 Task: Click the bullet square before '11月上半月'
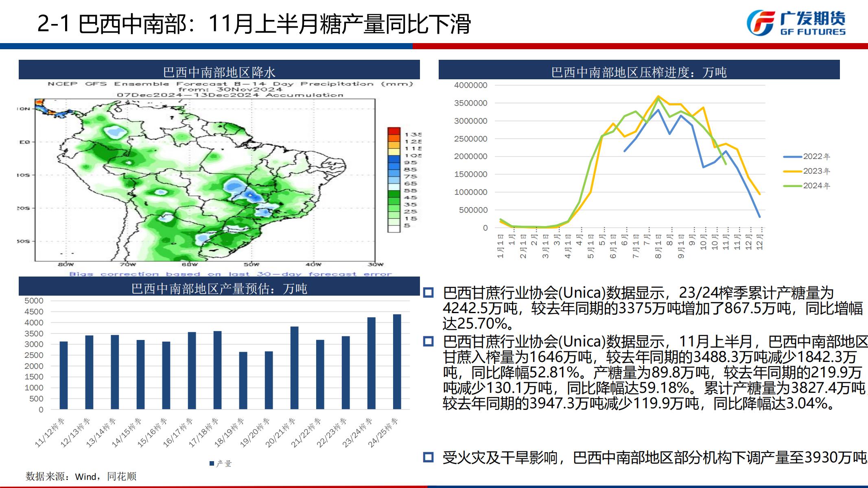[x=429, y=341]
